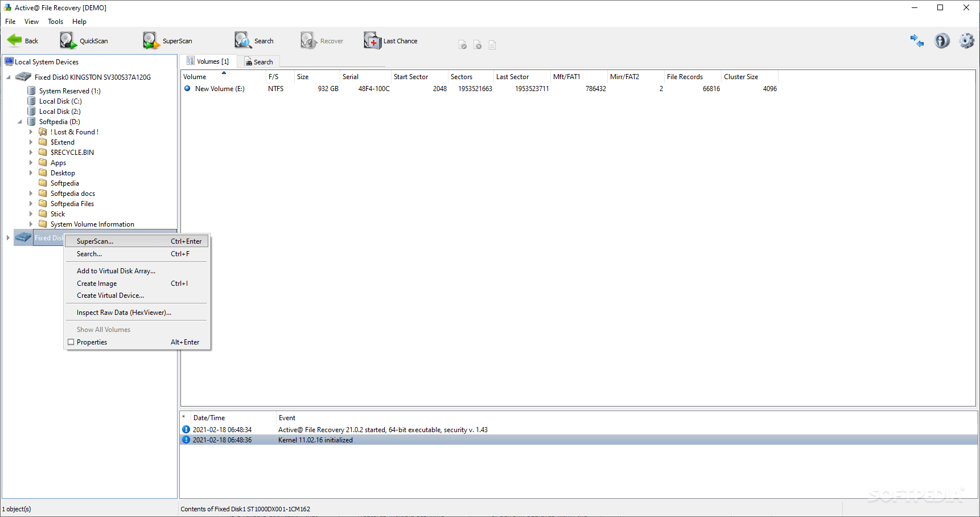Open the View menu

click(31, 21)
